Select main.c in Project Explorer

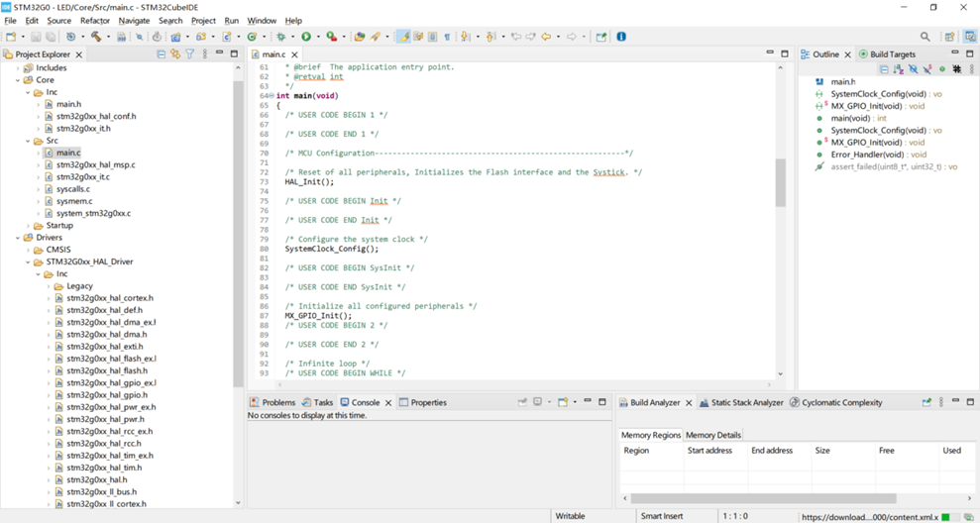coord(68,153)
